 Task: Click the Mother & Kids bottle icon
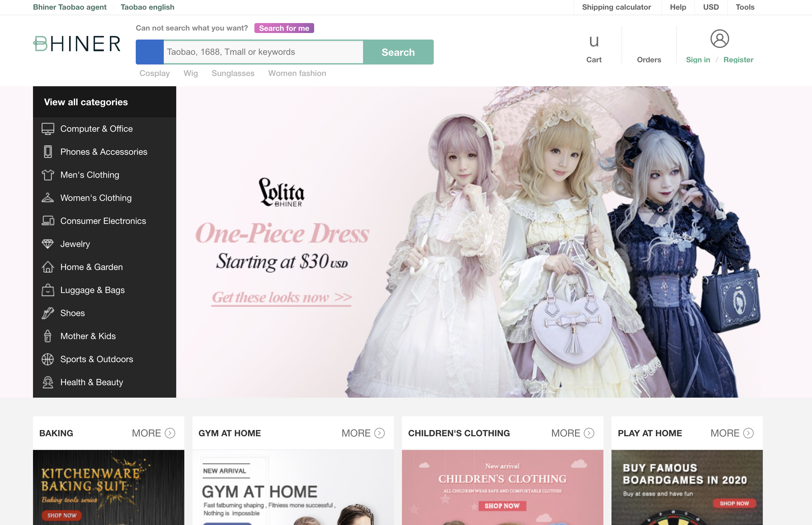(48, 336)
